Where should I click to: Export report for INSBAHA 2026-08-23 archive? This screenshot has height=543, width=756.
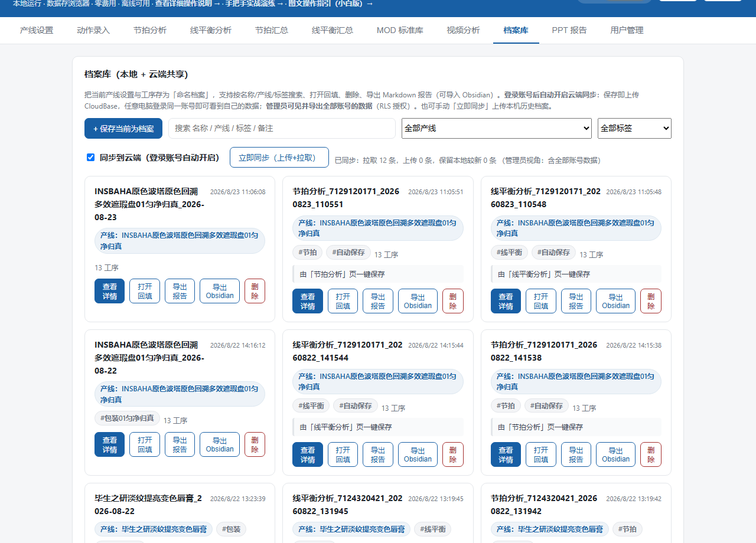point(180,291)
